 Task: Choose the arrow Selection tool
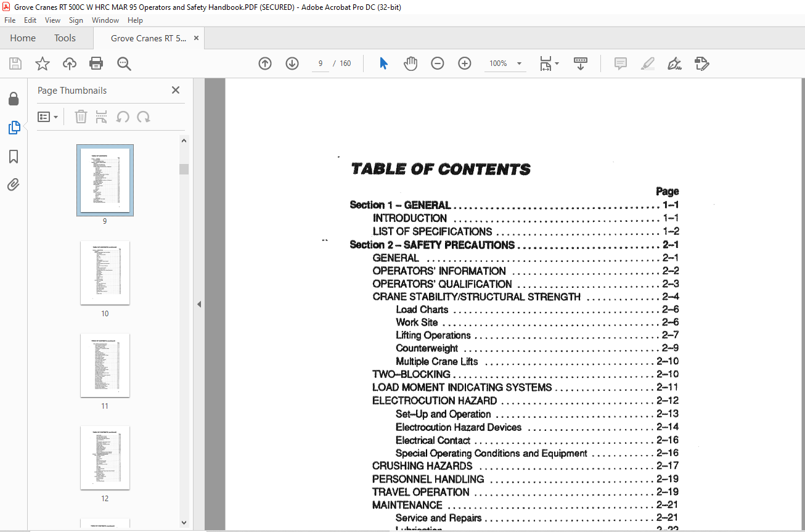tap(383, 63)
